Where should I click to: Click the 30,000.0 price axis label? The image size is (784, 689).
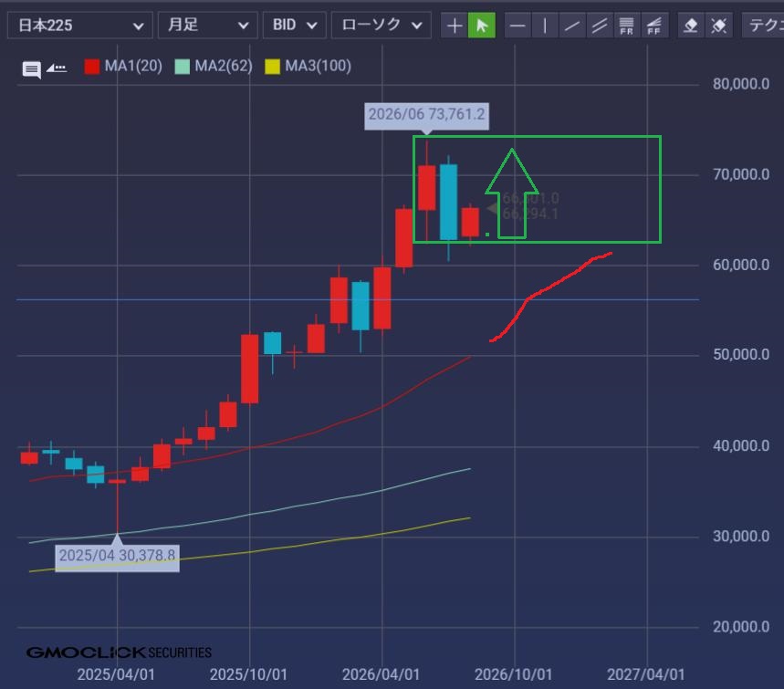(x=741, y=537)
